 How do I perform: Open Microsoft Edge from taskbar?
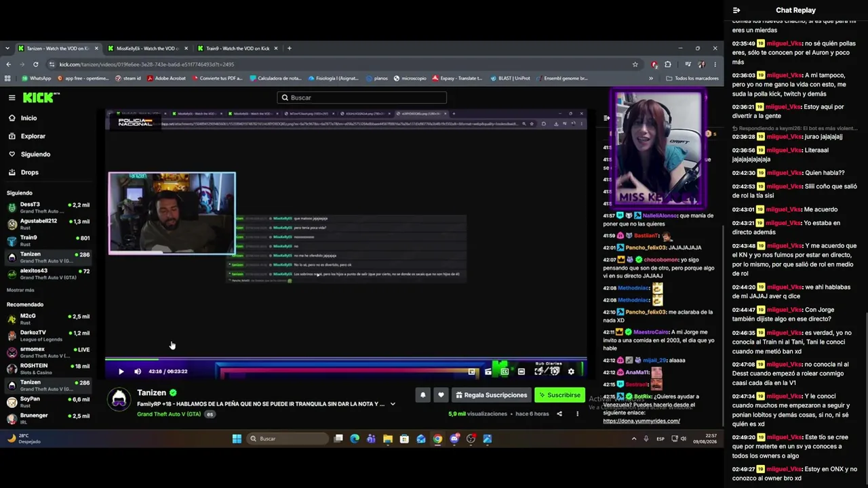[x=355, y=439]
